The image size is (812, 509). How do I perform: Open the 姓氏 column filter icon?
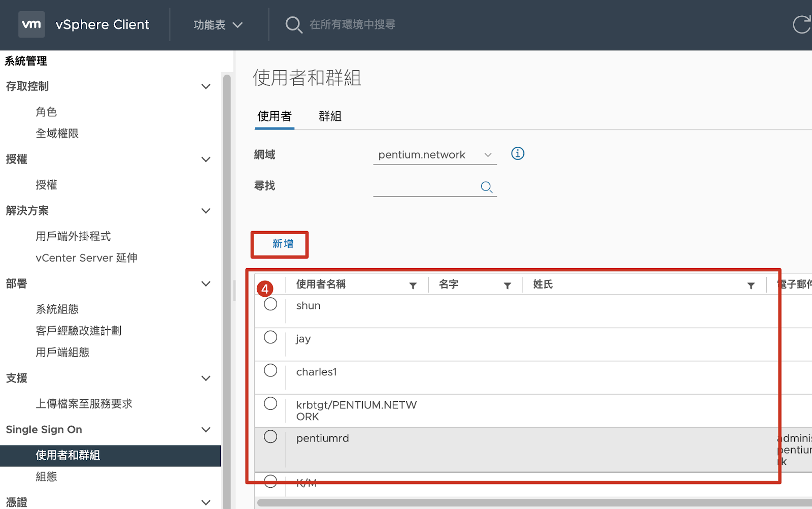coord(751,285)
